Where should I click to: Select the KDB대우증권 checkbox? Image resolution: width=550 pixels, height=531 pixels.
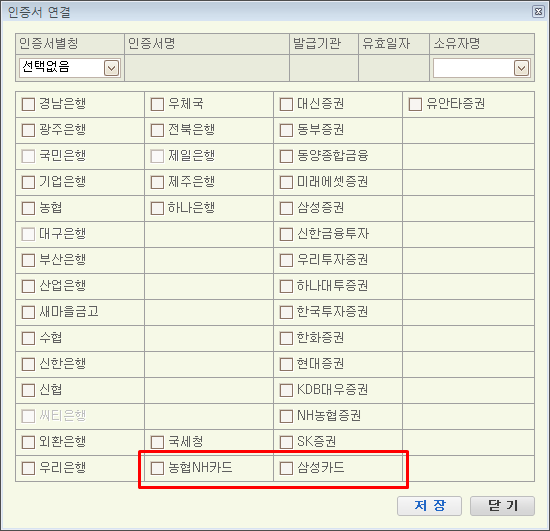286,390
